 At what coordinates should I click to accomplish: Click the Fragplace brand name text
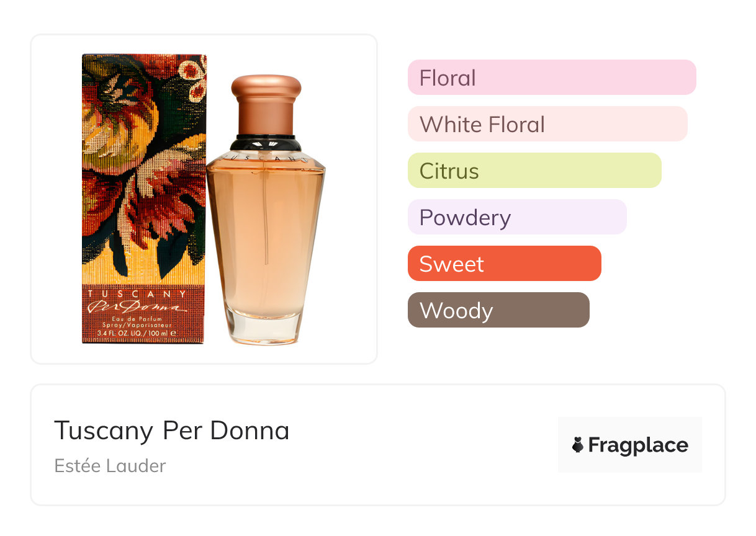pyautogui.click(x=638, y=445)
